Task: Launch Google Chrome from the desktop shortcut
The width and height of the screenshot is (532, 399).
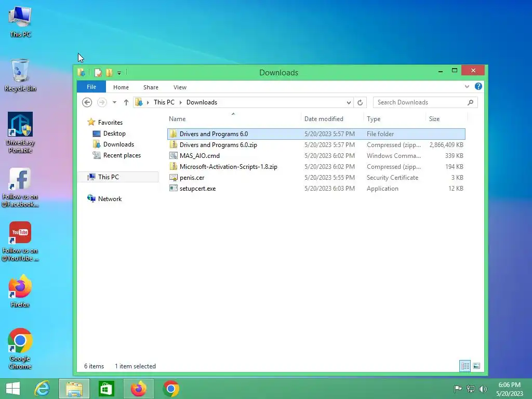Action: pos(20,349)
